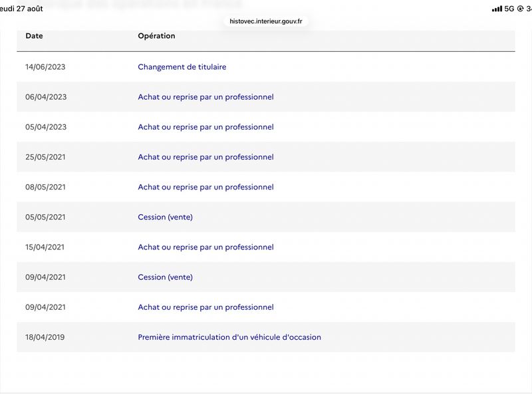Tap the cellular signal bars icon
This screenshot has width=532, height=399.
tap(497, 9)
